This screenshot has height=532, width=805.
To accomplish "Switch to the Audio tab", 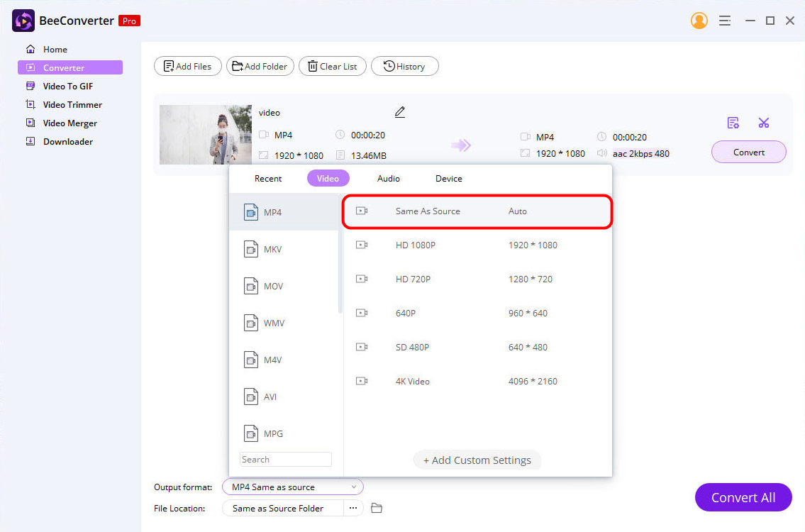I will point(388,178).
